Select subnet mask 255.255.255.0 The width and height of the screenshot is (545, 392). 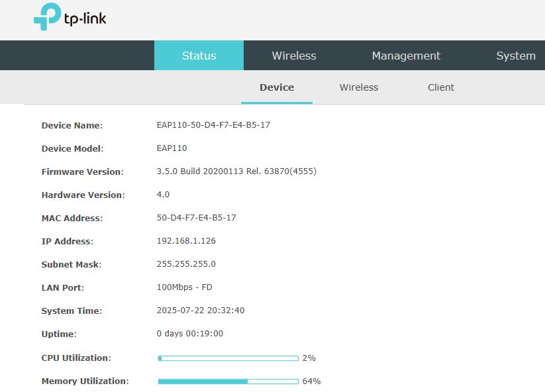pos(186,264)
